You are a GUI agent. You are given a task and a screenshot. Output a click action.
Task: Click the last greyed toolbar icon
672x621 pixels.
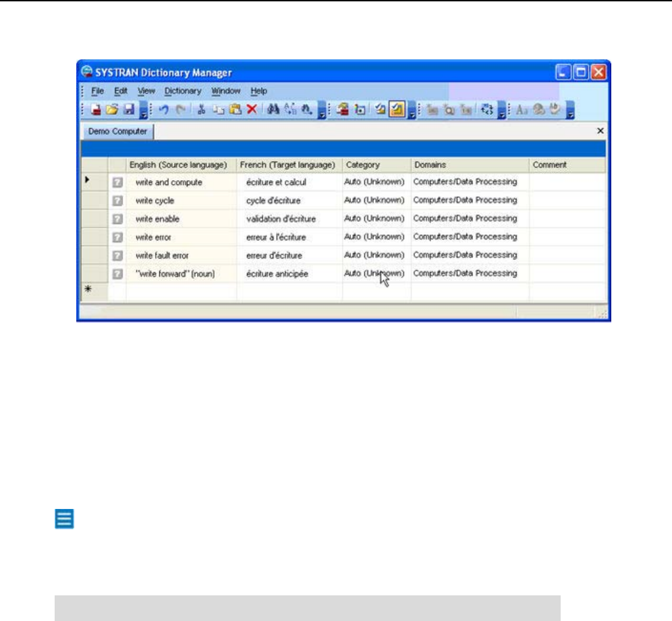[555, 110]
